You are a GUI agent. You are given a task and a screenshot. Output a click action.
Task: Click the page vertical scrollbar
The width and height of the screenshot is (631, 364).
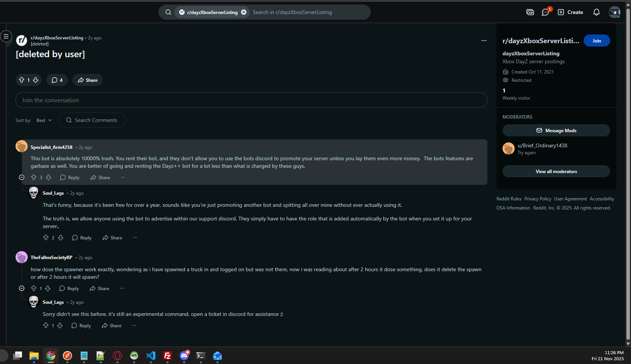628,173
